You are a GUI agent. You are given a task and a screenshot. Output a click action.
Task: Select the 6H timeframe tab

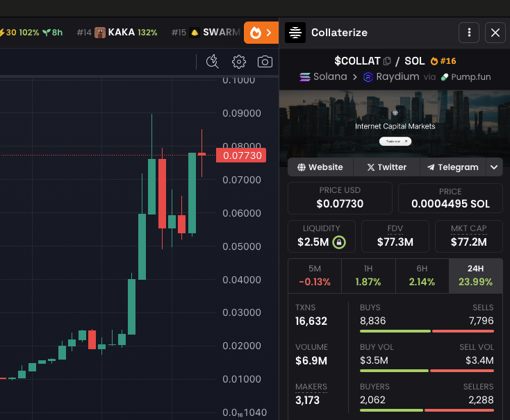tap(422, 276)
